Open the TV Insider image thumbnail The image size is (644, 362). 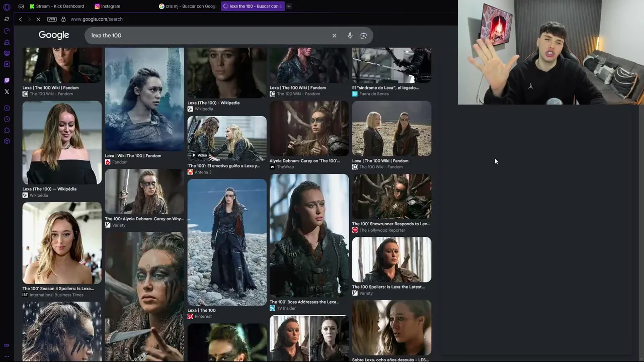309,235
